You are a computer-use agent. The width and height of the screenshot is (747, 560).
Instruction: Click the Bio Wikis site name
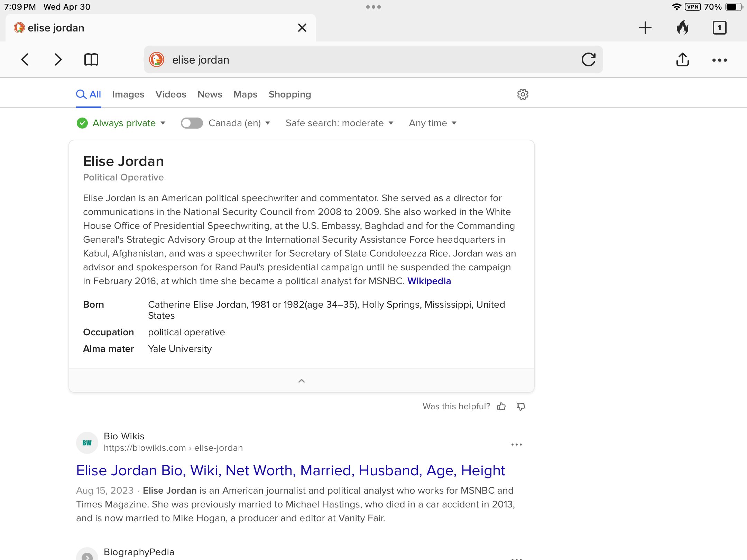[x=124, y=436]
